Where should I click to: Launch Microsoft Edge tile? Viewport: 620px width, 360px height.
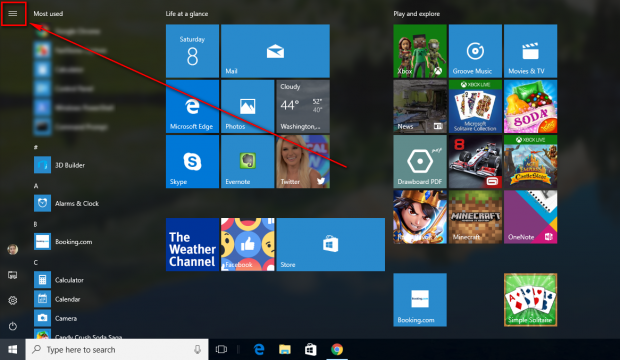pyautogui.click(x=192, y=106)
